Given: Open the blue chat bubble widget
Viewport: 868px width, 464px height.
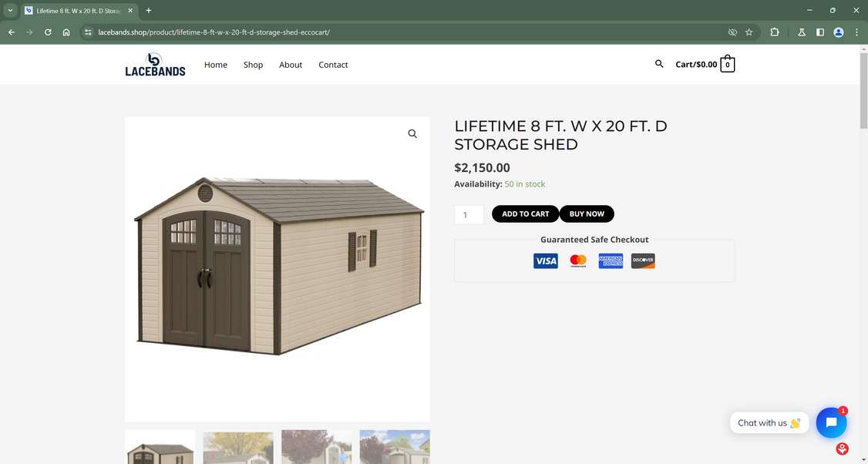Looking at the screenshot, I should pos(831,422).
